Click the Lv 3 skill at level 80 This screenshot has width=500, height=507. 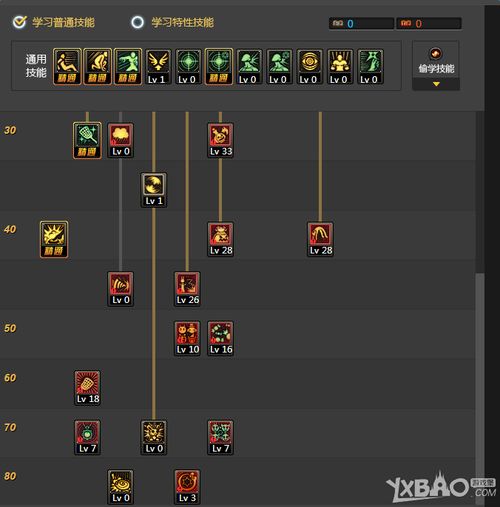(187, 487)
